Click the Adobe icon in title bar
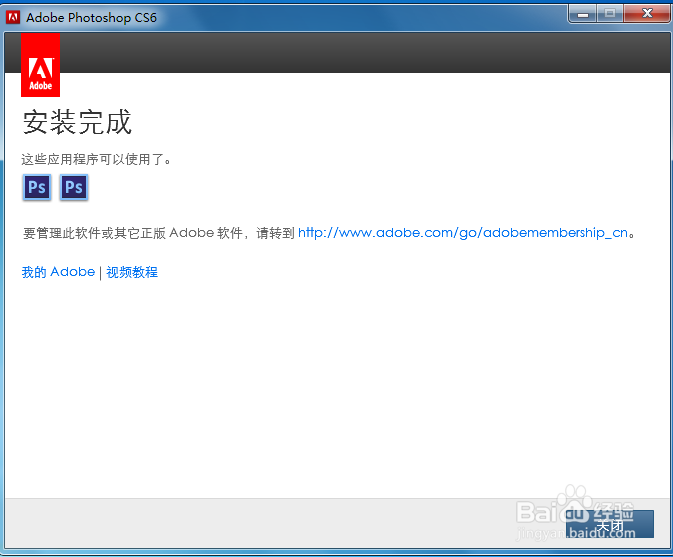Screen dimensions: 673x557 (13, 17)
